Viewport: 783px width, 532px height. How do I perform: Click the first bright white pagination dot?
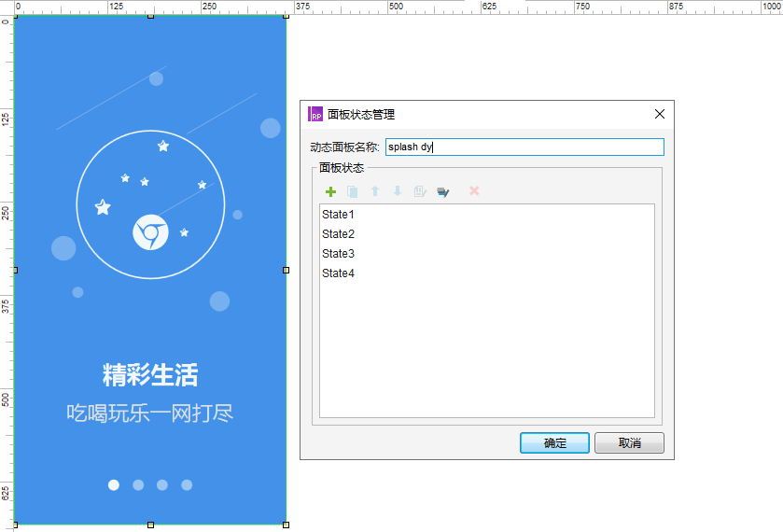[114, 484]
